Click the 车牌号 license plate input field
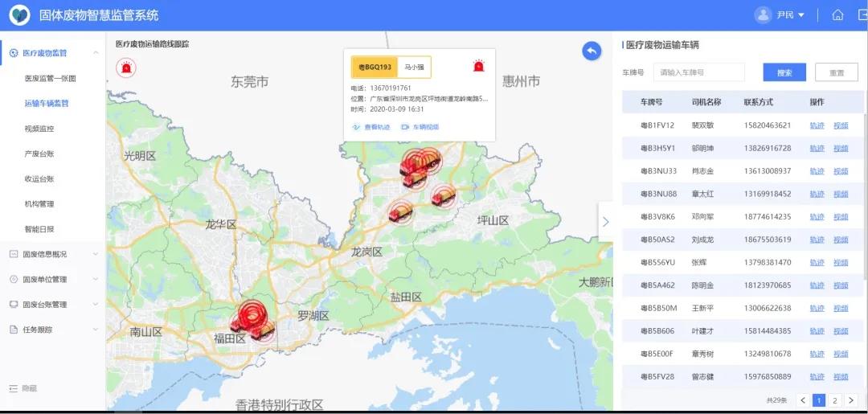 point(699,72)
